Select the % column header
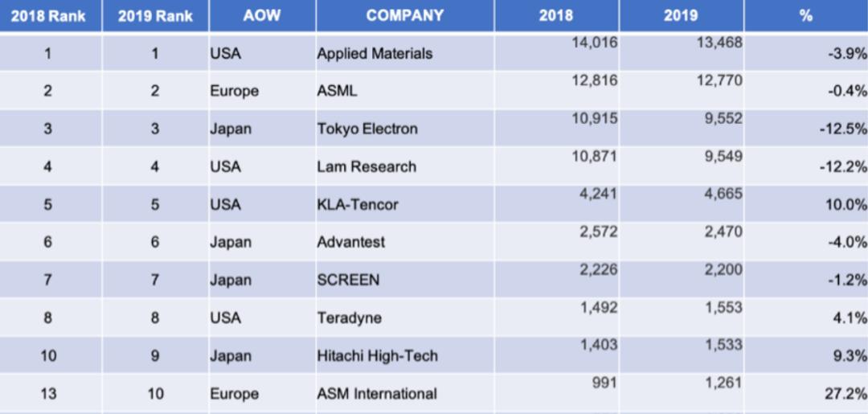 click(805, 15)
